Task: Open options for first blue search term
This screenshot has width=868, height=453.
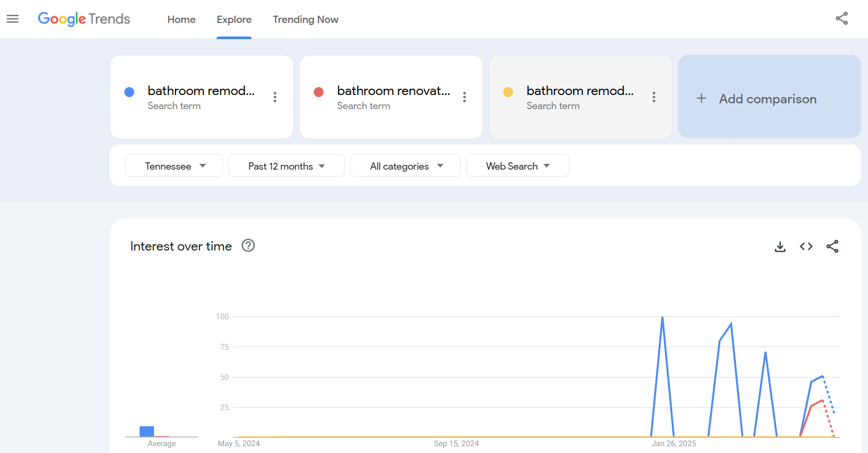Action: [275, 97]
